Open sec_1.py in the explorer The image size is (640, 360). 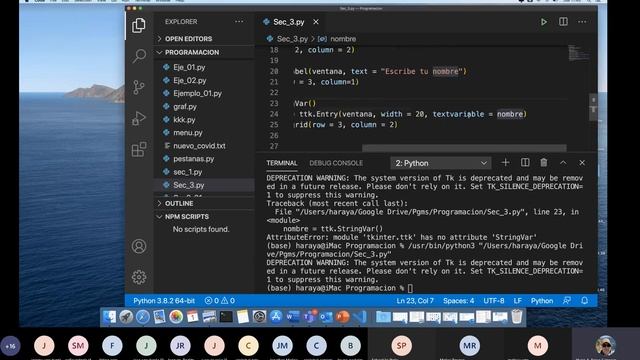pyautogui.click(x=204, y=172)
